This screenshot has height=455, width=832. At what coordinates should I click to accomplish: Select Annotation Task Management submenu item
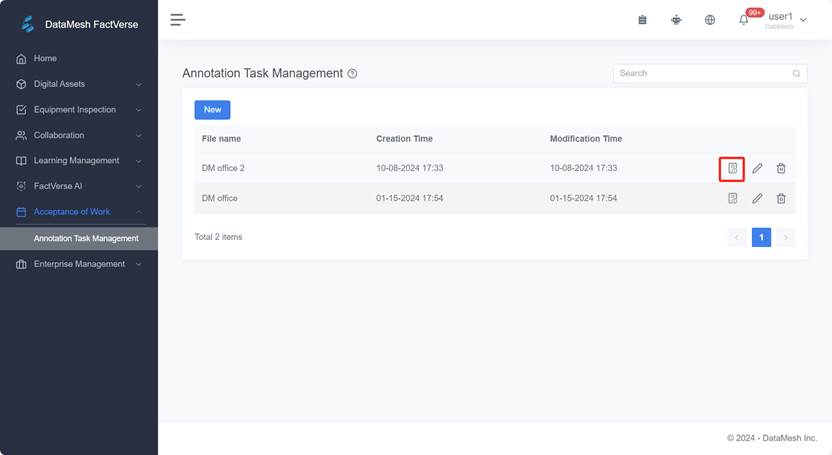click(x=86, y=238)
